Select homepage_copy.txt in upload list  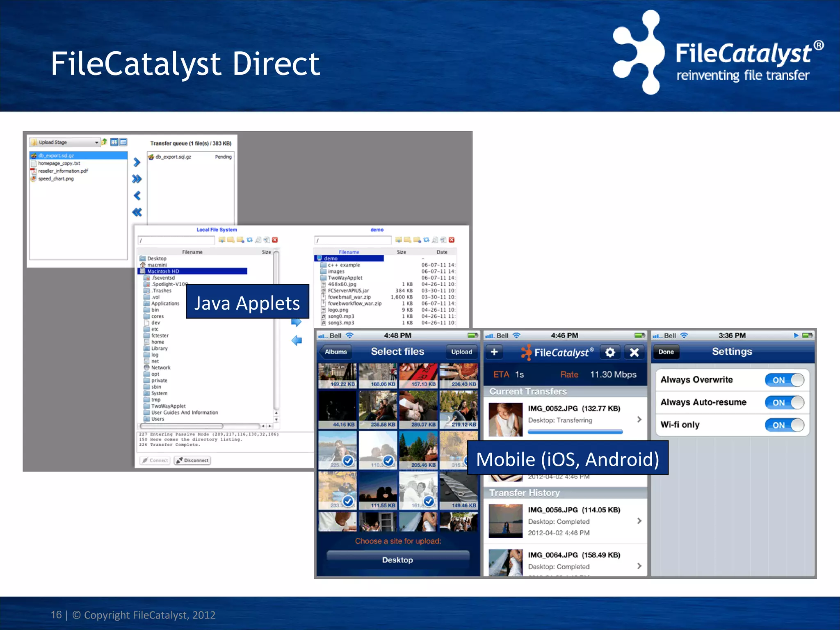click(59, 163)
